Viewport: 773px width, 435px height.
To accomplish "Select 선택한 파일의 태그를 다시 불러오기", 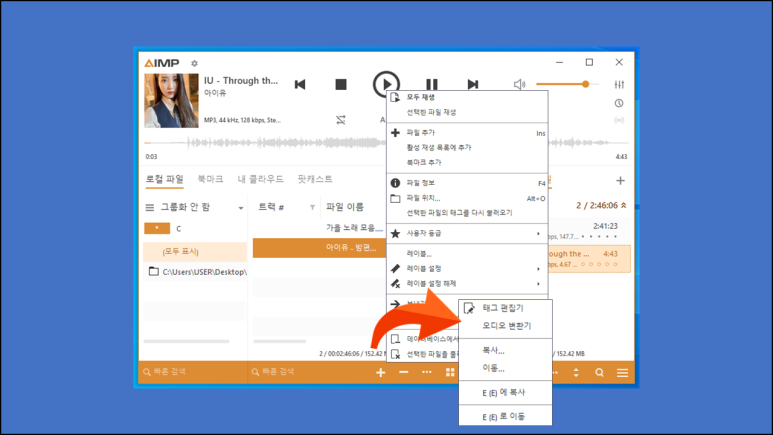I will pyautogui.click(x=467, y=213).
